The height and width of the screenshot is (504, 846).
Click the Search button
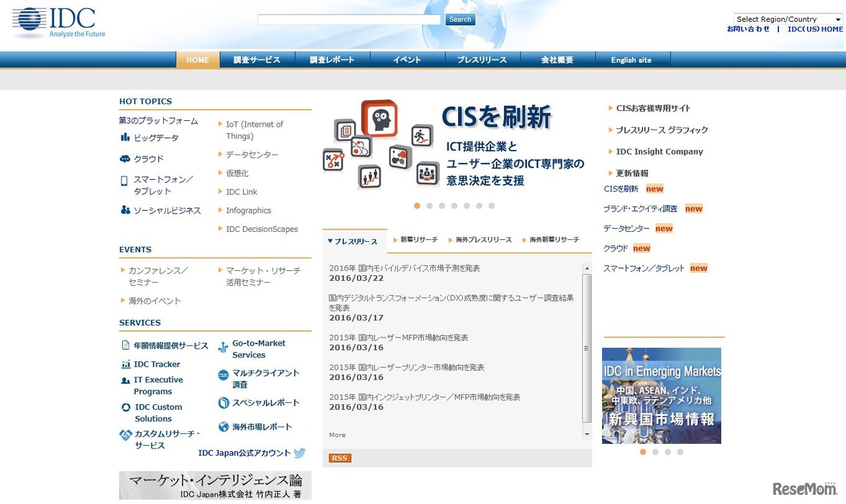click(459, 19)
